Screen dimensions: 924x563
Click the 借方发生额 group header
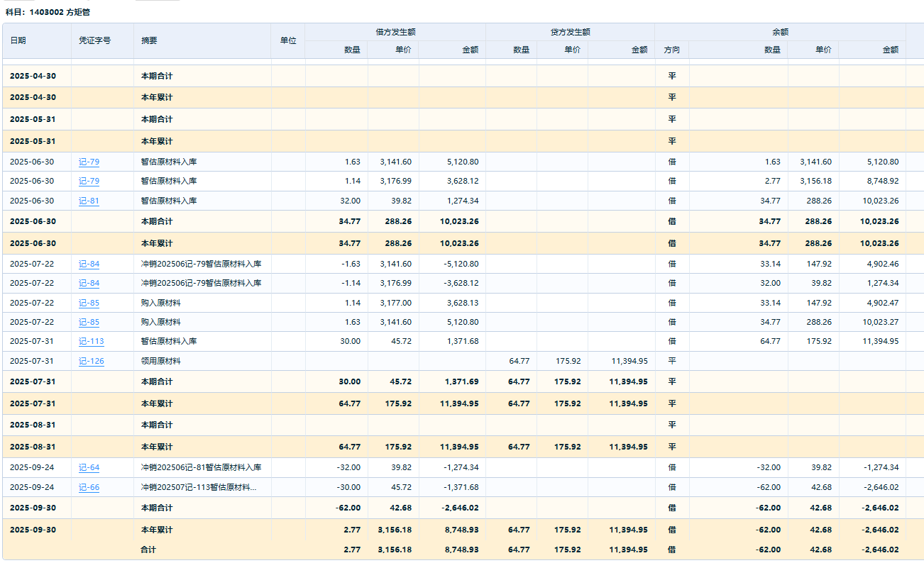pos(395,32)
